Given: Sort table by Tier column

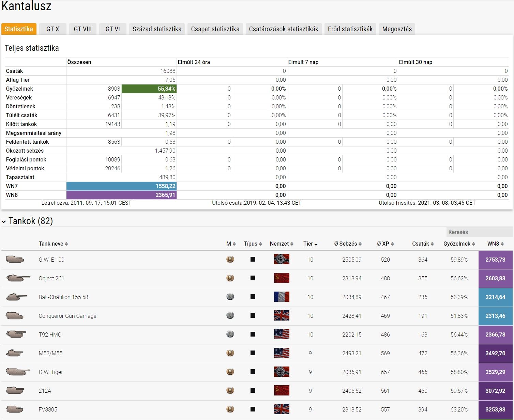Looking at the screenshot, I should (x=311, y=244).
